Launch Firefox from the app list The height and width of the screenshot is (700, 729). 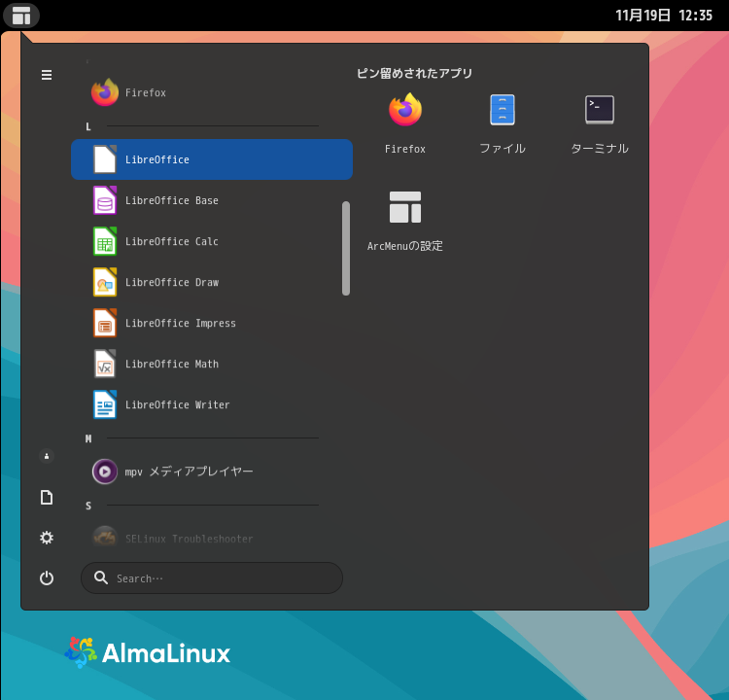(x=212, y=92)
